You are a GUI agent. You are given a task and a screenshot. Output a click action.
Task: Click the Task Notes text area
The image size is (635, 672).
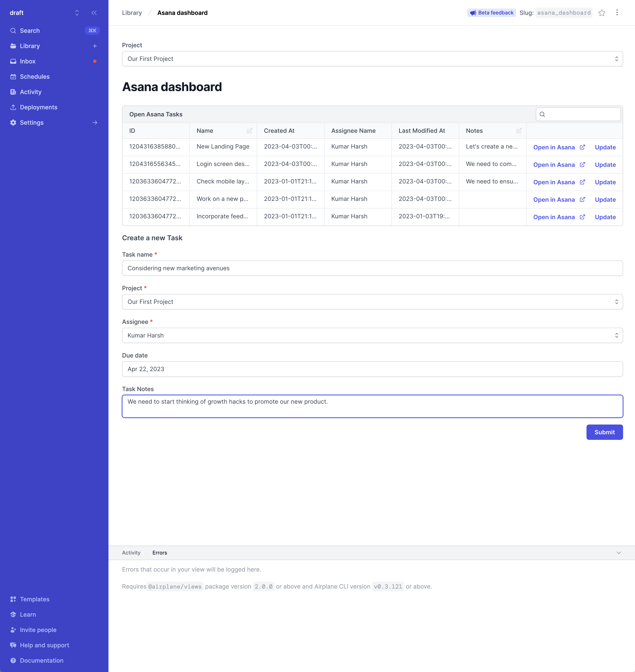coord(372,406)
